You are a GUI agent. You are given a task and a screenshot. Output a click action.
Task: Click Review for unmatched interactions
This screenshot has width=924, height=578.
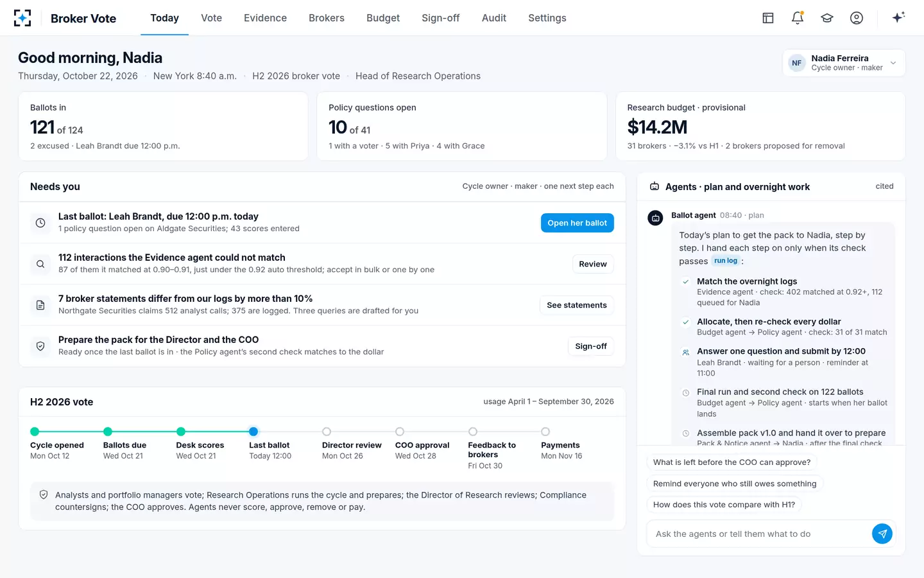tap(593, 264)
